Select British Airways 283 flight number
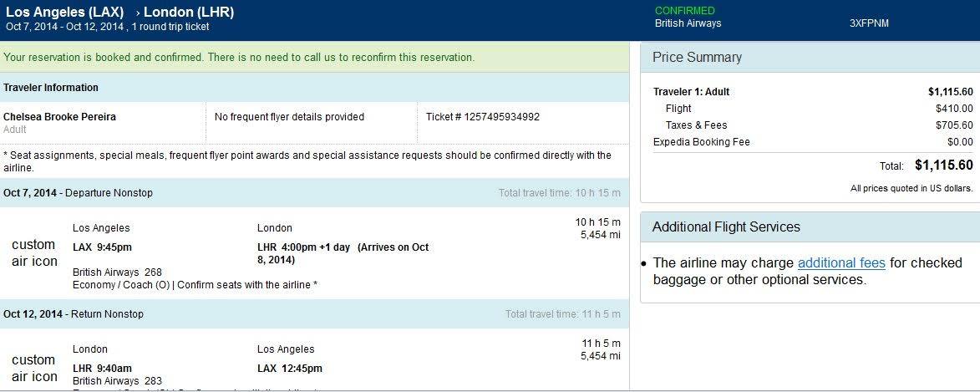980x392 pixels. click(x=117, y=381)
